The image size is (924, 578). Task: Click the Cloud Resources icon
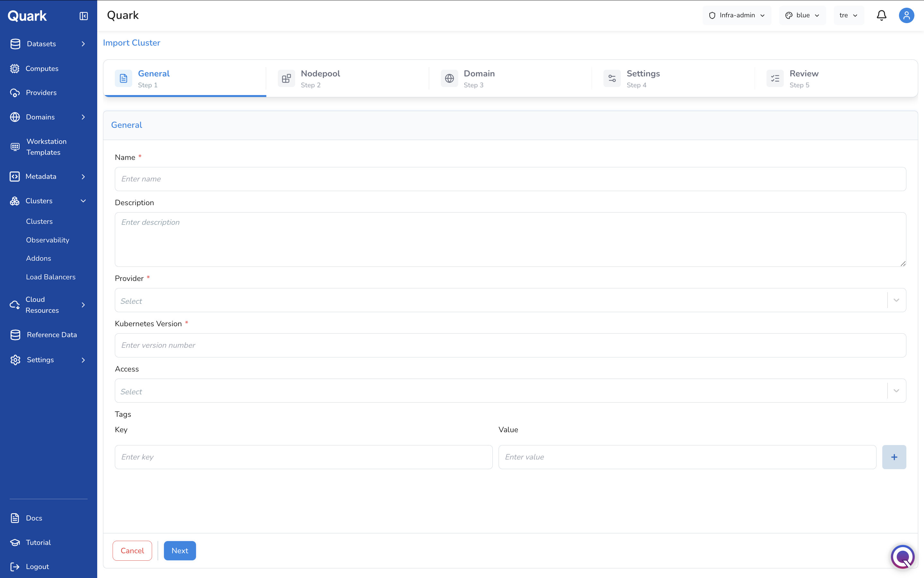point(14,305)
